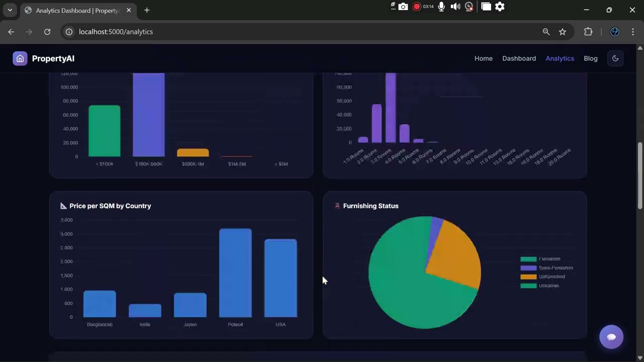View site information icon in address bar

coord(69,32)
